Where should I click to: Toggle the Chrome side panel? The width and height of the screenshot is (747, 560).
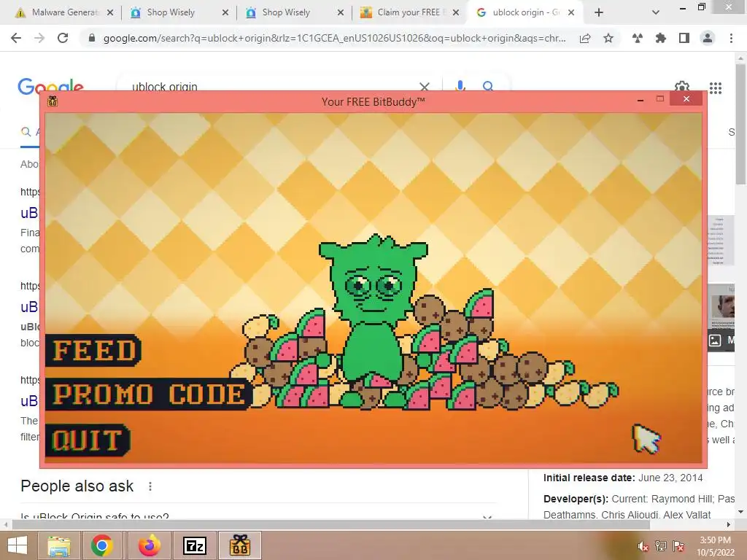click(684, 38)
